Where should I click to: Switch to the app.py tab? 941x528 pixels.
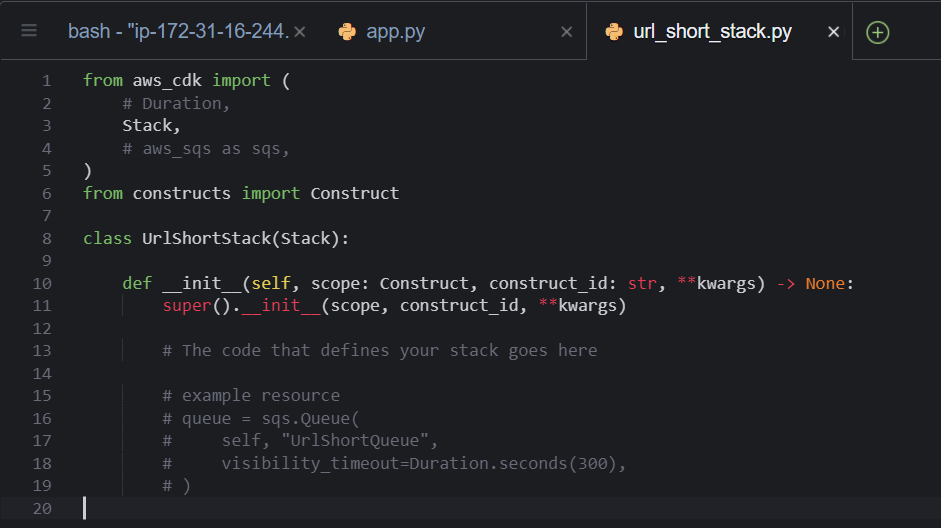click(395, 31)
